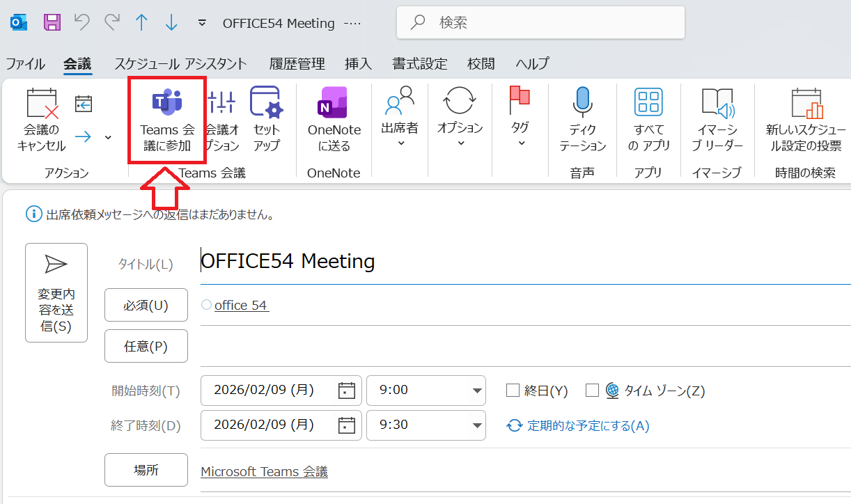Image resolution: width=851 pixels, height=504 pixels.
Task: Click inside the 検索 search box
Action: [x=540, y=22]
